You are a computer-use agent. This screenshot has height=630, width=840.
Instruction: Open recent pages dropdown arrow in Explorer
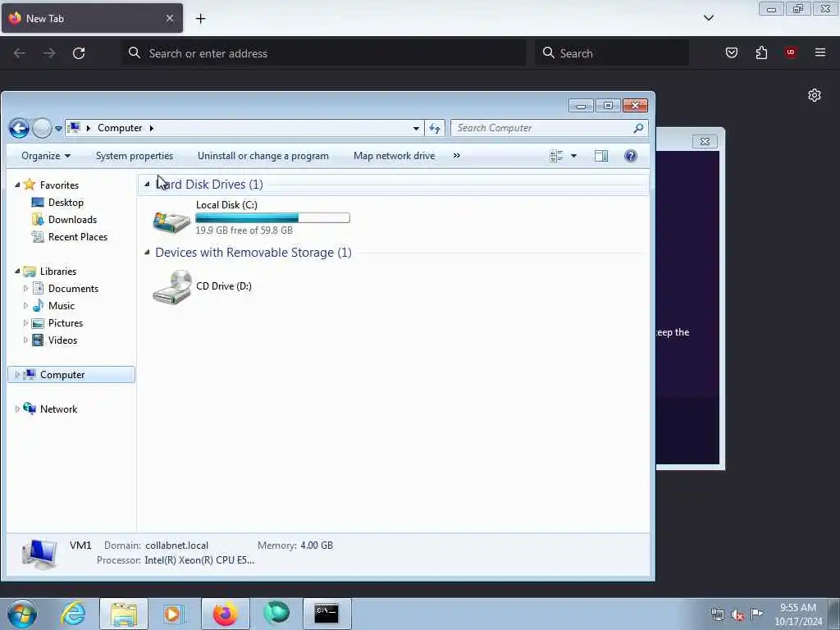point(58,129)
